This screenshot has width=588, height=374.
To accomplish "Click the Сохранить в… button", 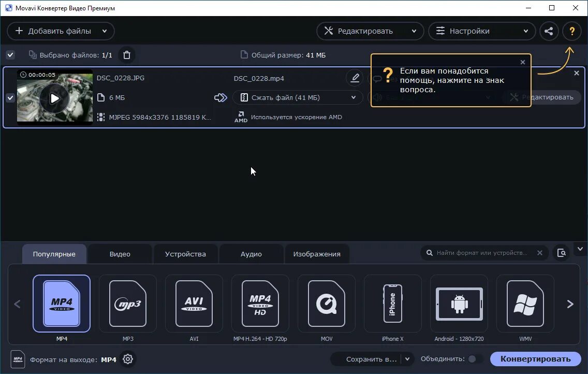I will (371, 359).
